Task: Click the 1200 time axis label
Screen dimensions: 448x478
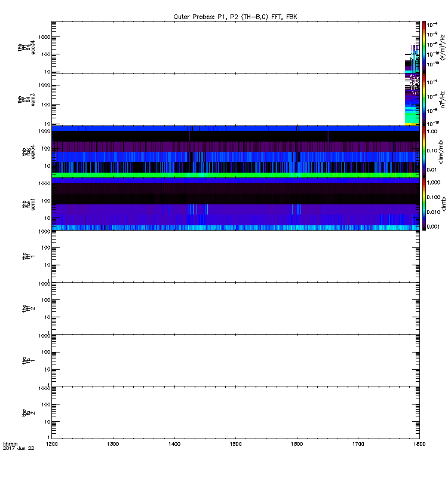Action: click(52, 444)
